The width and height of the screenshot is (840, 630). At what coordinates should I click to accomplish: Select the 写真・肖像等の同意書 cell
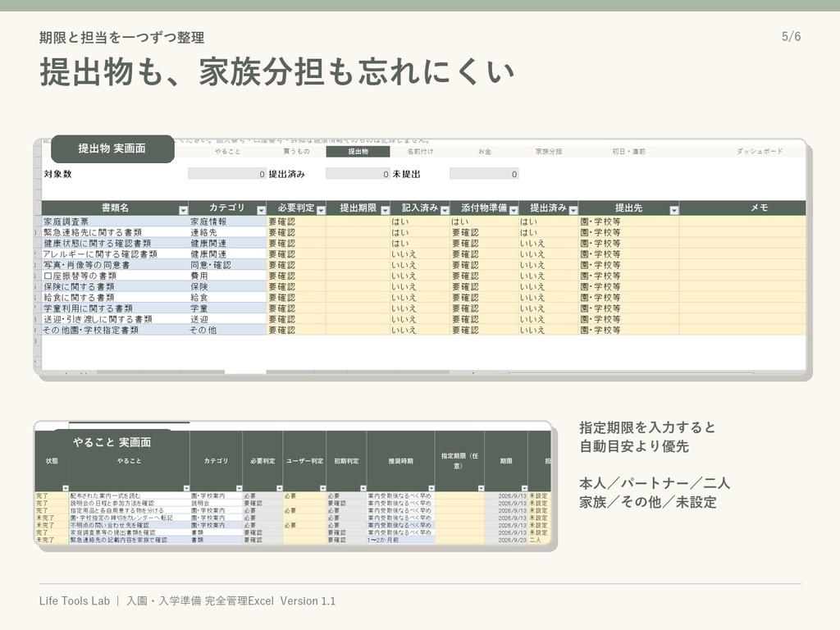pos(114,265)
